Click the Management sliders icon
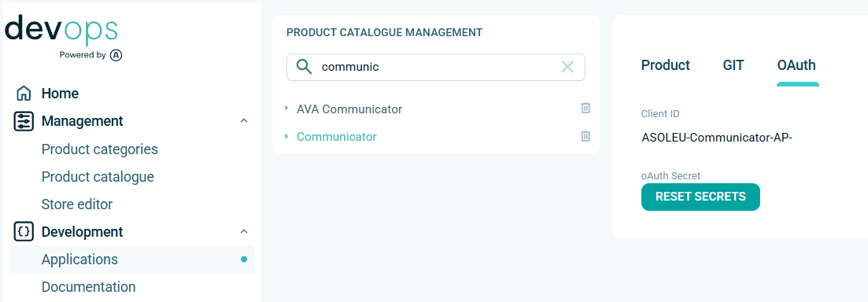 tap(24, 121)
